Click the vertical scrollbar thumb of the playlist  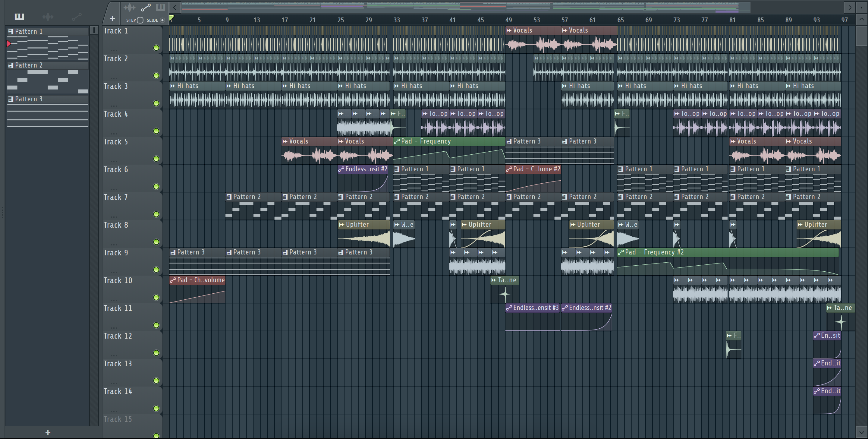pyautogui.click(x=861, y=36)
